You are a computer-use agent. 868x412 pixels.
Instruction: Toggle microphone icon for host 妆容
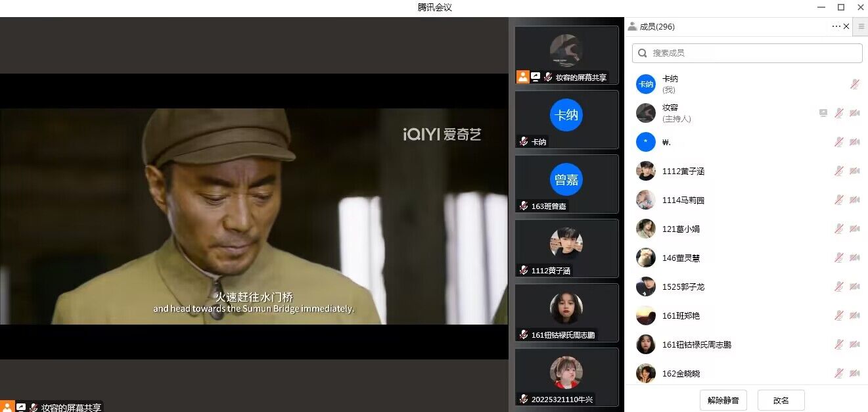[838, 113]
